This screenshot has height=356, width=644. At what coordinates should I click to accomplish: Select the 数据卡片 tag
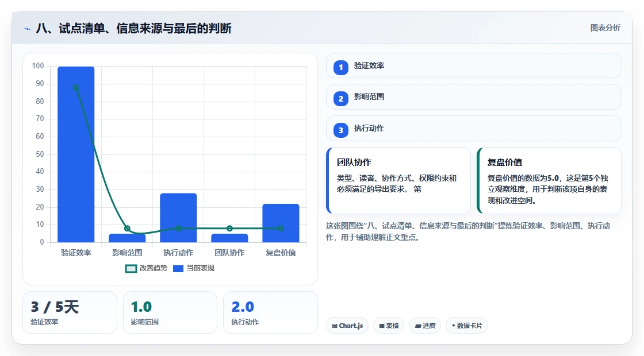pos(466,326)
